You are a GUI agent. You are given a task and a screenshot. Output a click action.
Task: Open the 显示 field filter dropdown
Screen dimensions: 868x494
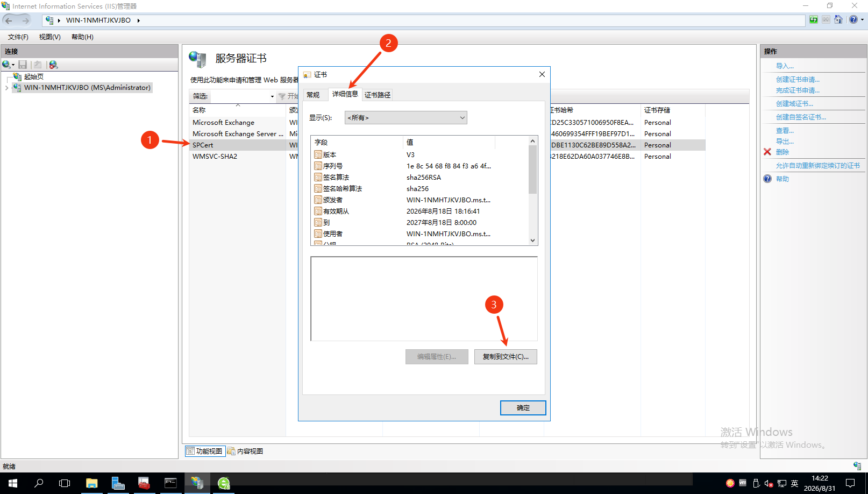tap(406, 118)
